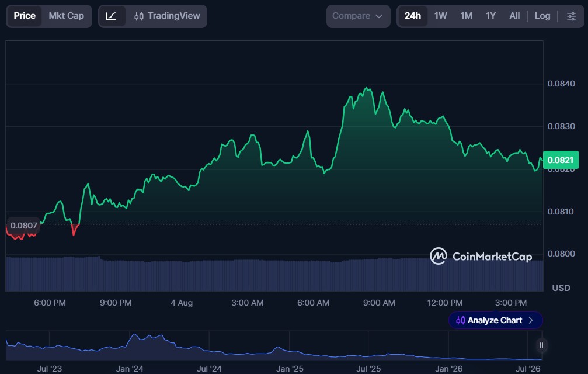This screenshot has width=588, height=374.
Task: Click the price peak near 9:00 AM
Action: [x=367, y=88]
